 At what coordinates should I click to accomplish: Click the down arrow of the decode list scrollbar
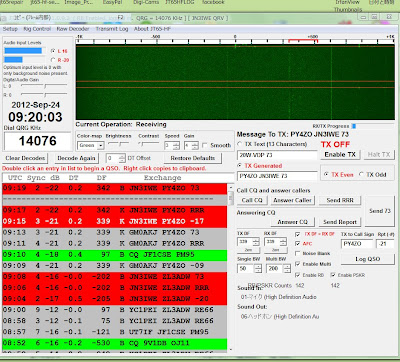coord(231,349)
